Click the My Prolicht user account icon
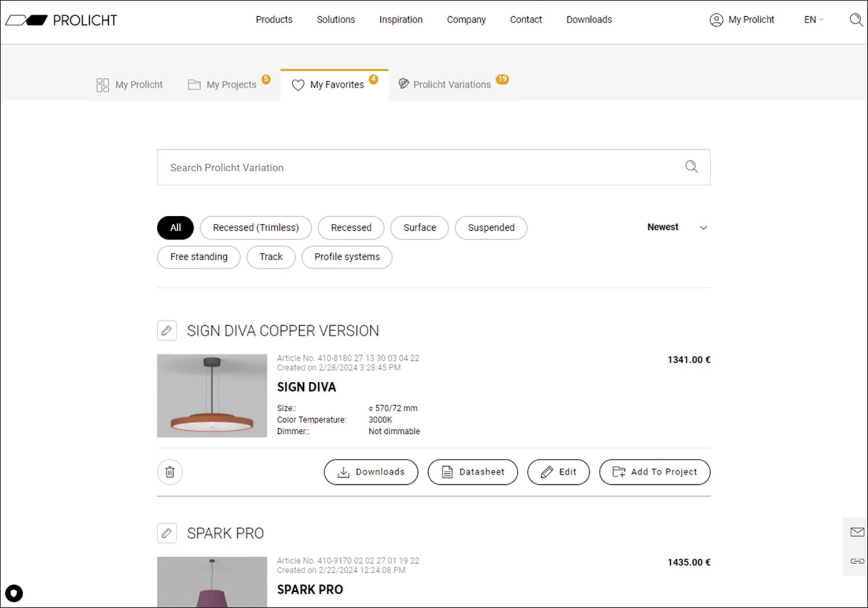 (x=716, y=20)
